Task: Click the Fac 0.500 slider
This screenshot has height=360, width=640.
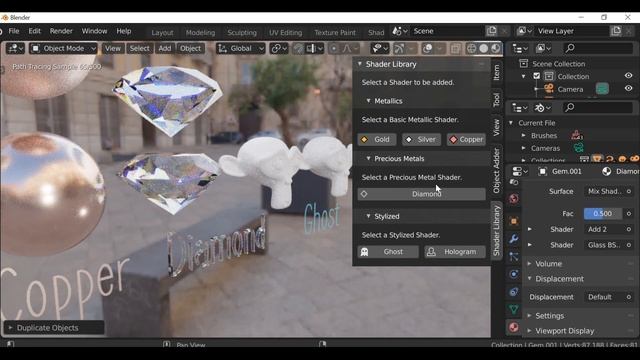Action: 602,213
